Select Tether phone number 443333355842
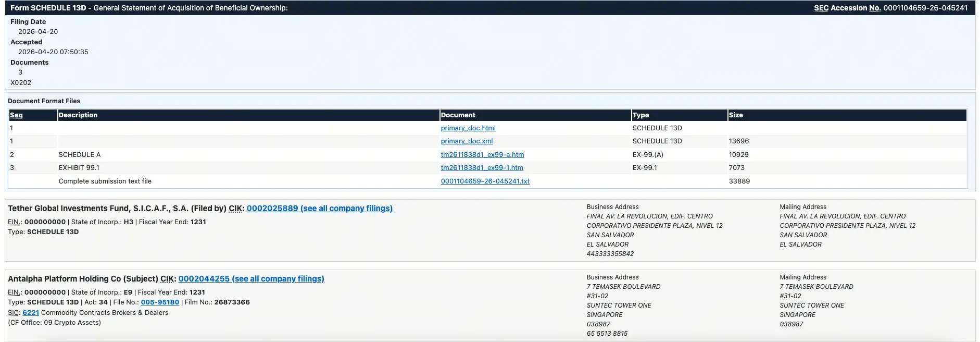Screen dimensions: 980x342 point(610,254)
